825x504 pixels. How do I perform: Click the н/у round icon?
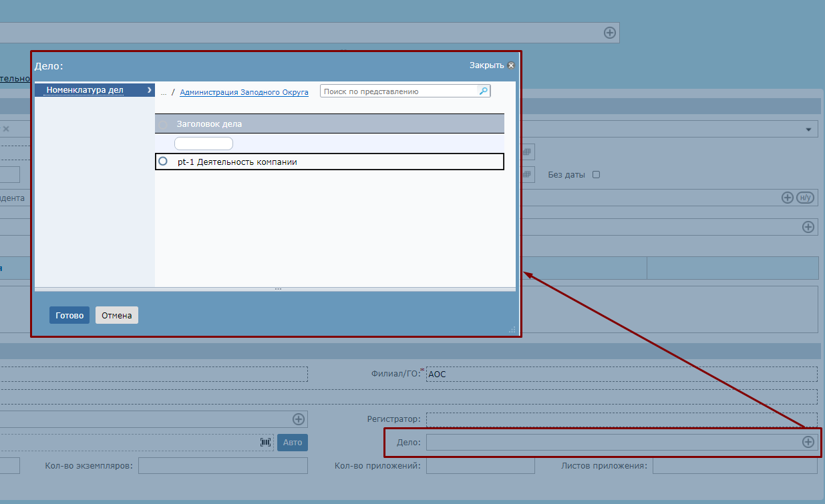(x=806, y=198)
